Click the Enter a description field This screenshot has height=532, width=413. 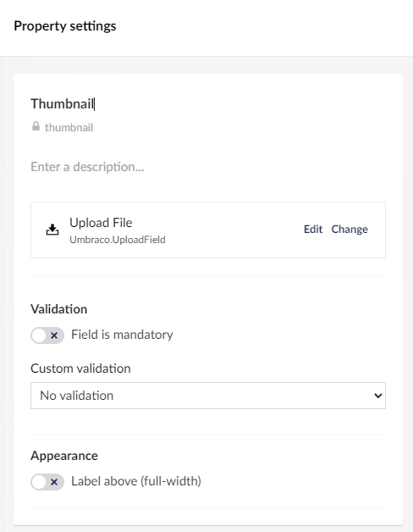tap(208, 167)
